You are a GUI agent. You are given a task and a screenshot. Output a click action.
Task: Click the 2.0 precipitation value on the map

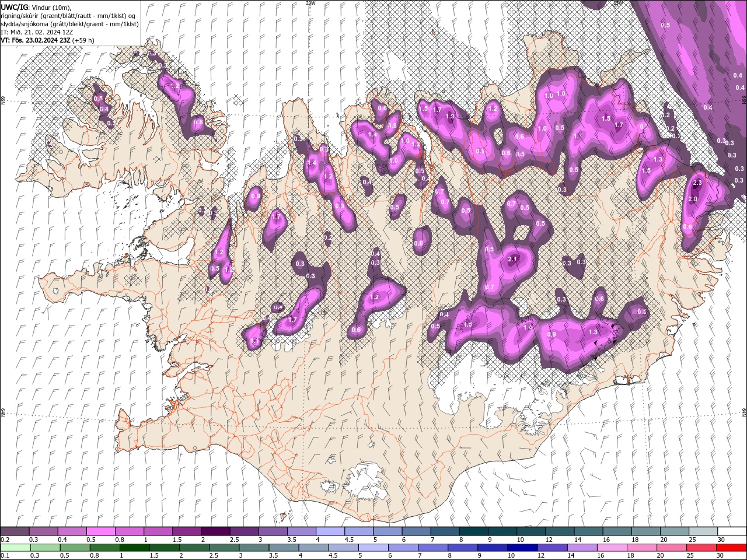[693, 199]
